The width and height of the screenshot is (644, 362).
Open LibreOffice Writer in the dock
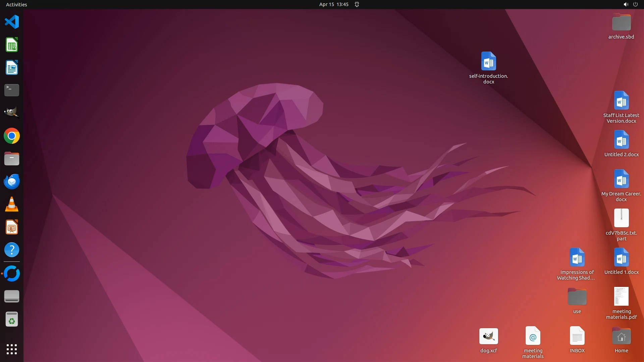12,68
